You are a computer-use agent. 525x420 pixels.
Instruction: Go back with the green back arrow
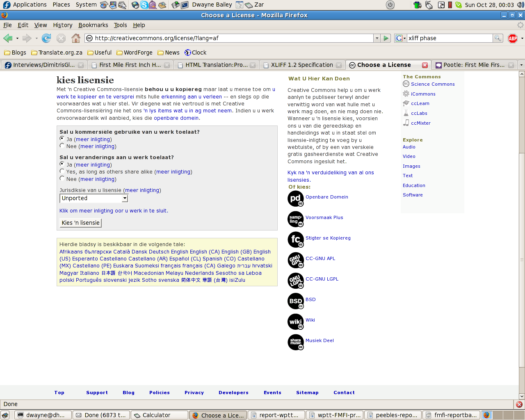[x=8, y=38]
